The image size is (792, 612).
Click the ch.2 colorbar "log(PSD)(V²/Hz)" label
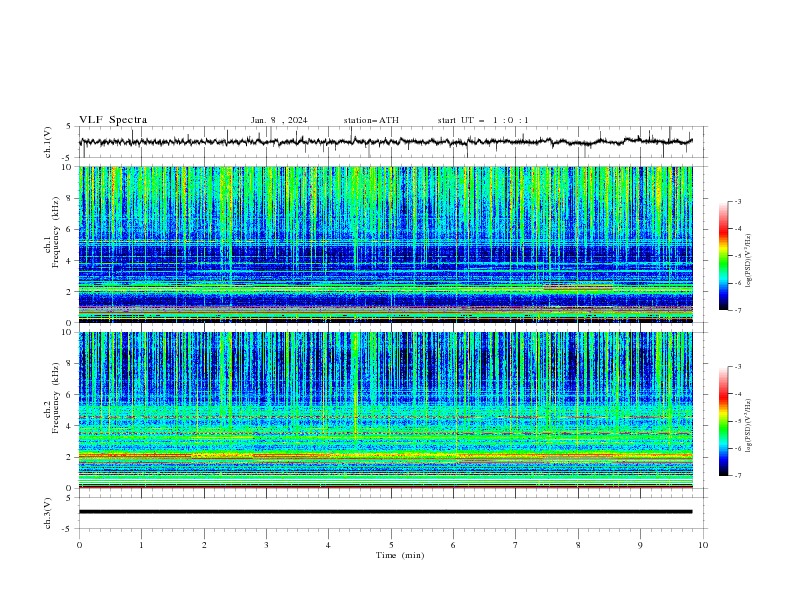click(748, 426)
